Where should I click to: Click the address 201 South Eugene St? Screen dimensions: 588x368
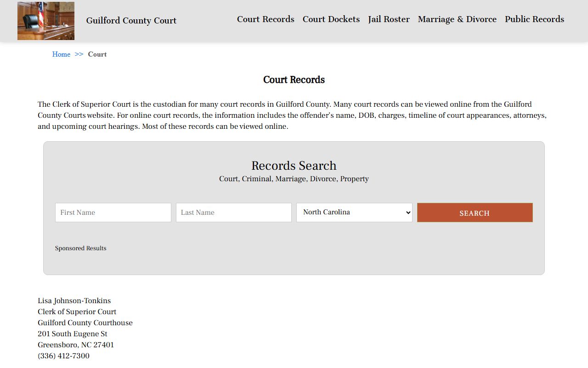click(73, 334)
